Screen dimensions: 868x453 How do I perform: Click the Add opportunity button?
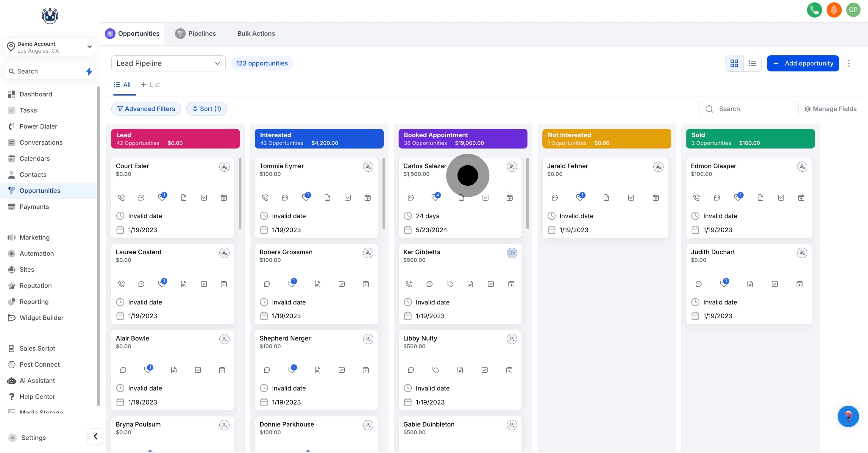[803, 63]
